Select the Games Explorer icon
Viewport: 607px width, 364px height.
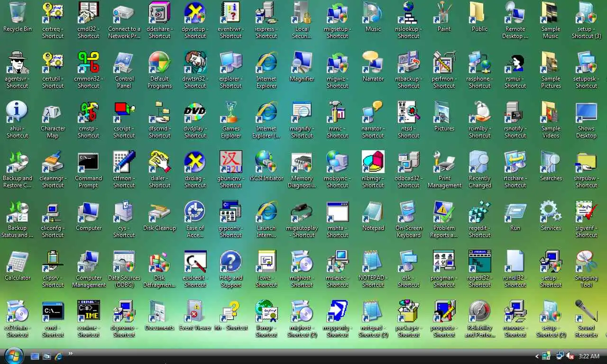[231, 112]
